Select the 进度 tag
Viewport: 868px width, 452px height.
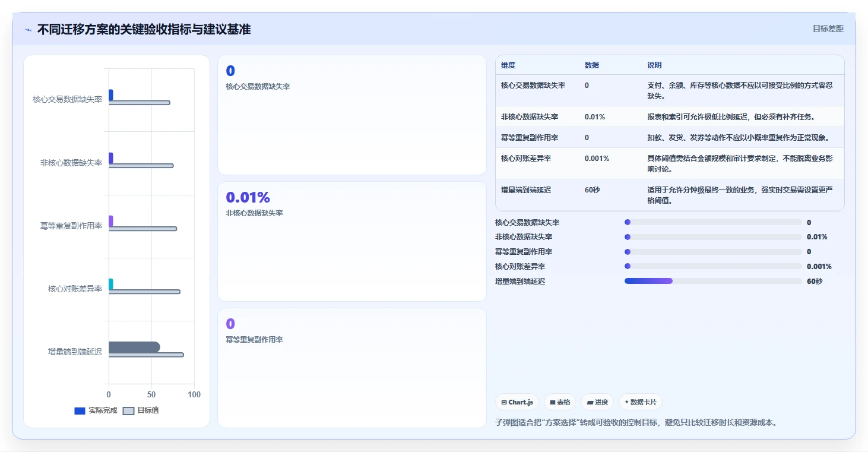597,402
